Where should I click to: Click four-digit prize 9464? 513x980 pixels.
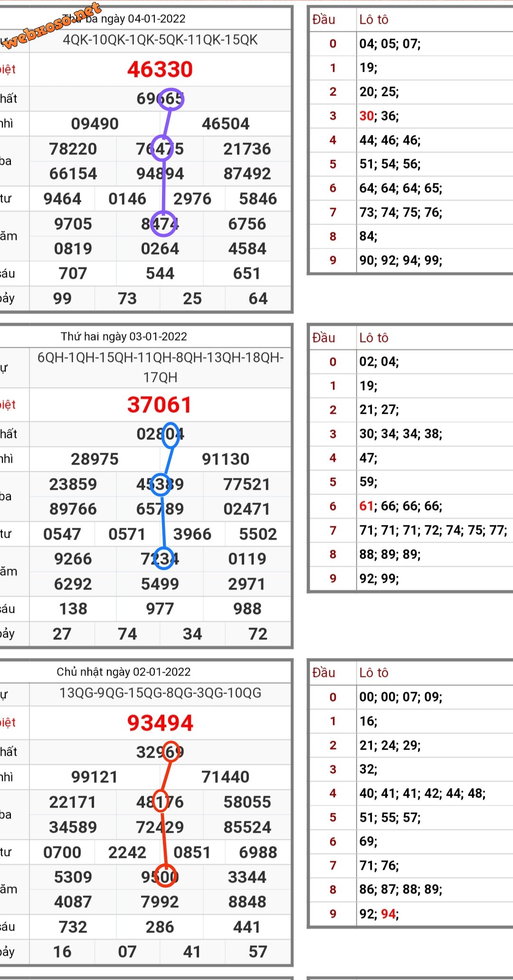[62, 199]
